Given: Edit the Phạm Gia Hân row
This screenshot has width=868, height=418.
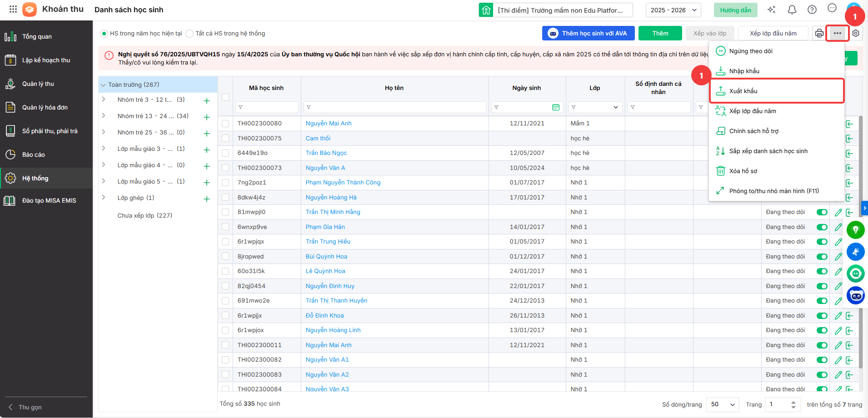Looking at the screenshot, I should pos(838,227).
